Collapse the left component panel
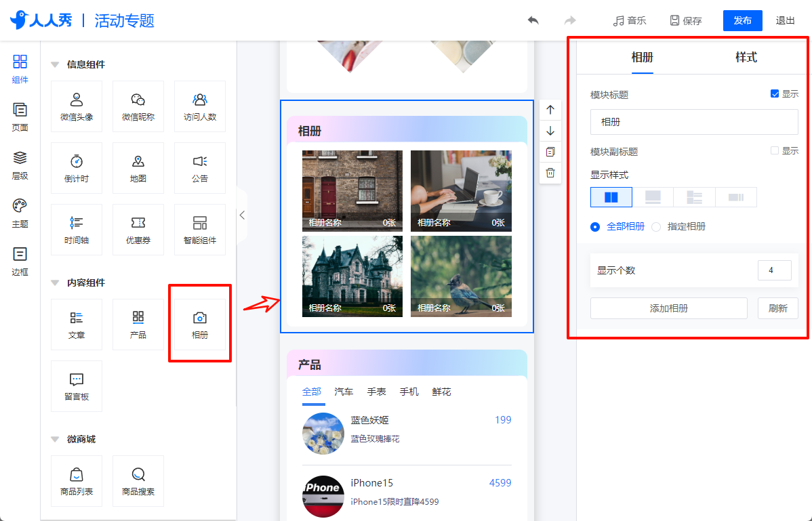 tap(242, 215)
